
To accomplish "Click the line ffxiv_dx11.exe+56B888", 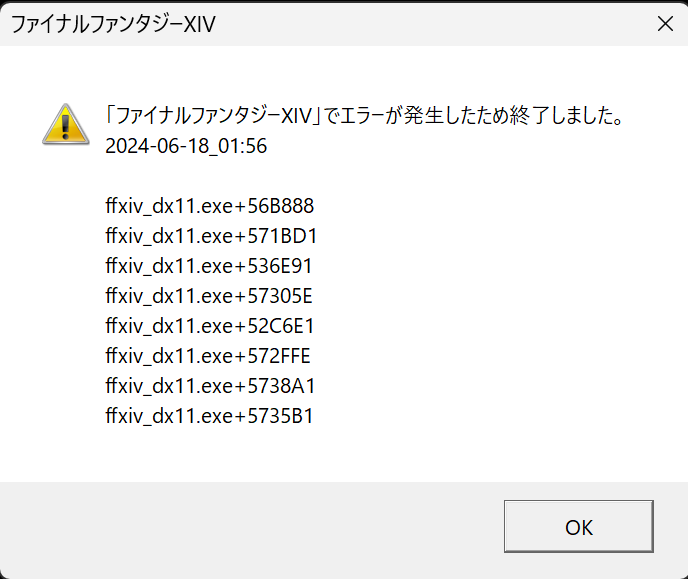I will tap(210, 206).
